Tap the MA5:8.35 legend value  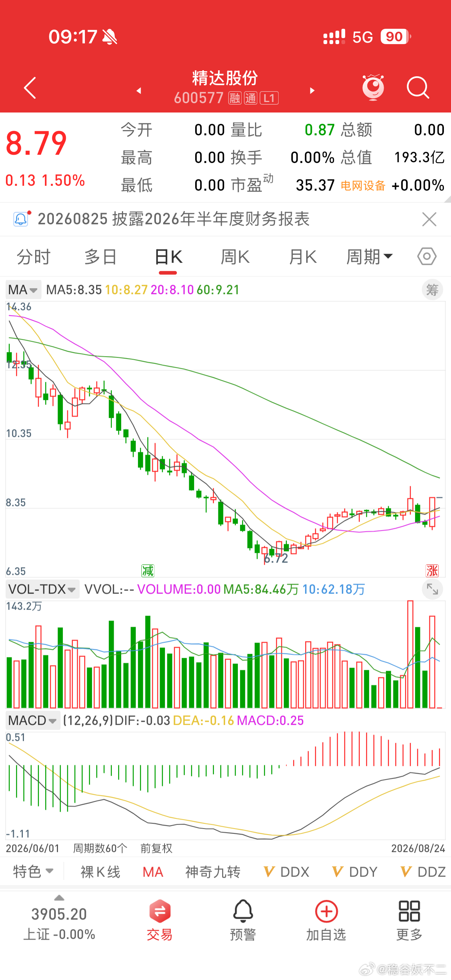(74, 290)
